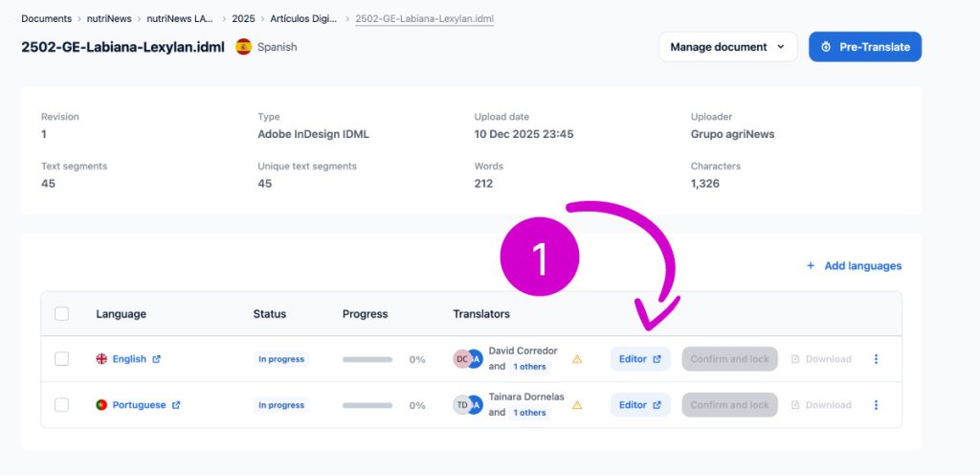Viewport: 980px width, 476px height.
Task: Toggle the select-all languages checkbox
Action: (62, 314)
